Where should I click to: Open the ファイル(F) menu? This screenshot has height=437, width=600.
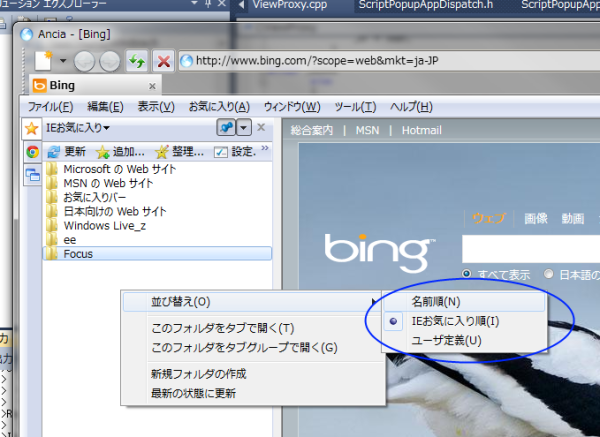click(x=50, y=107)
